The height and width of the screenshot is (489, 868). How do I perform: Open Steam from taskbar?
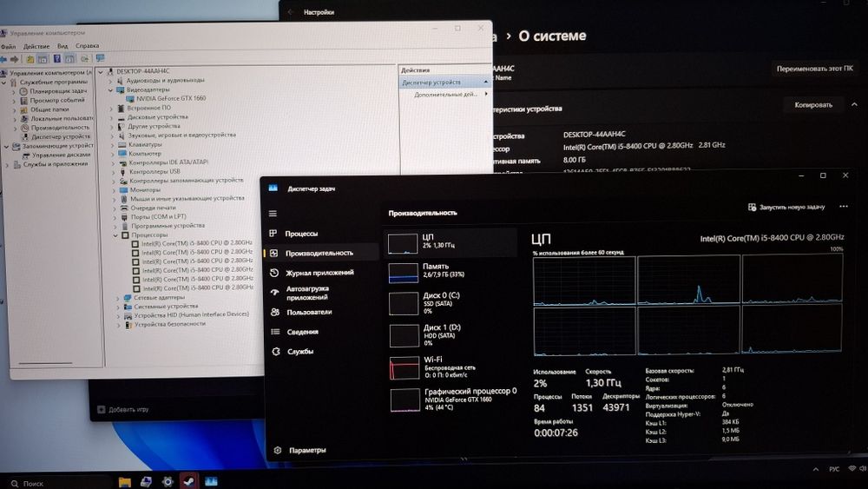(188, 482)
